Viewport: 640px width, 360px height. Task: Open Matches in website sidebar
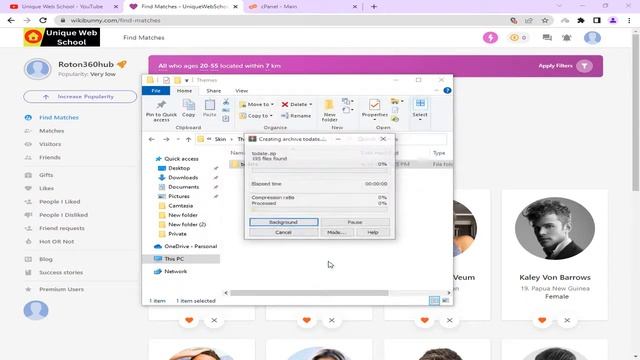point(51,131)
